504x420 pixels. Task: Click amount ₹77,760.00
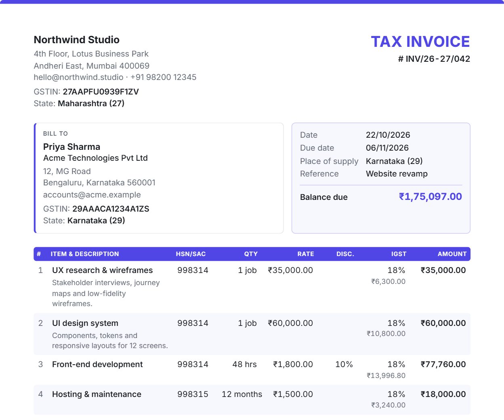pyautogui.click(x=443, y=364)
